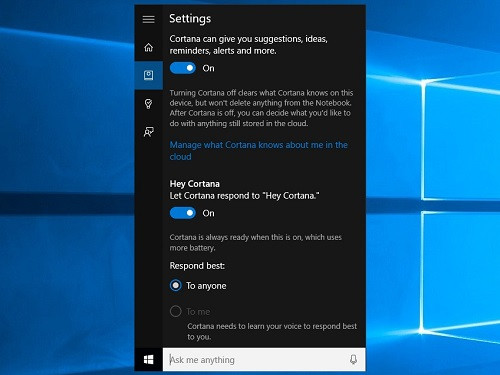Click 'Let Cortana respond to' description
The height and width of the screenshot is (375, 500).
pyautogui.click(x=244, y=196)
